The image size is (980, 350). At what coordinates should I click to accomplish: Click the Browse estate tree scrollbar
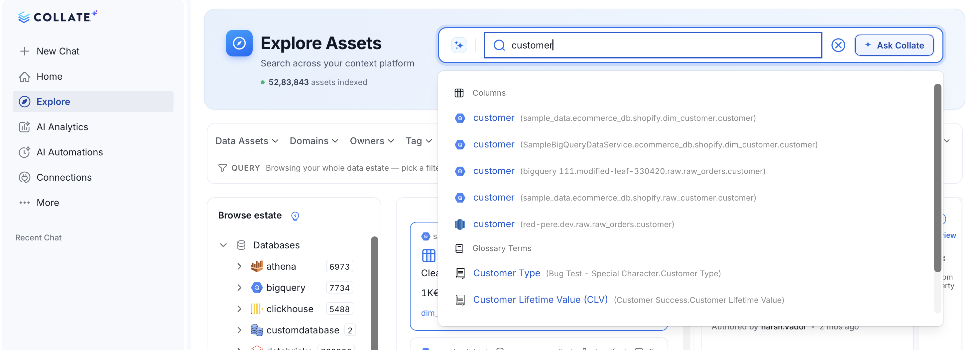coord(374,293)
